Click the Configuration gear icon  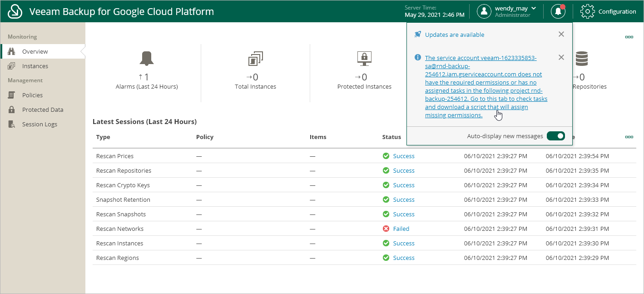[x=588, y=11]
